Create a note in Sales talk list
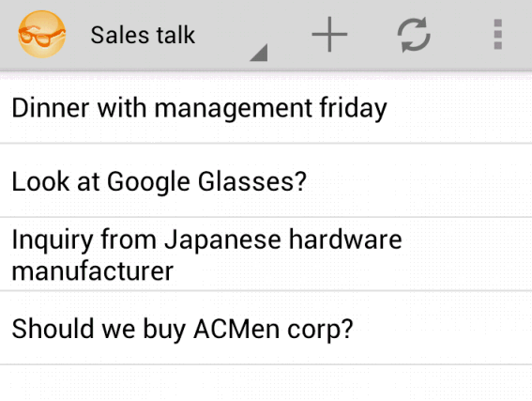This screenshot has height=401, width=532. (x=329, y=35)
